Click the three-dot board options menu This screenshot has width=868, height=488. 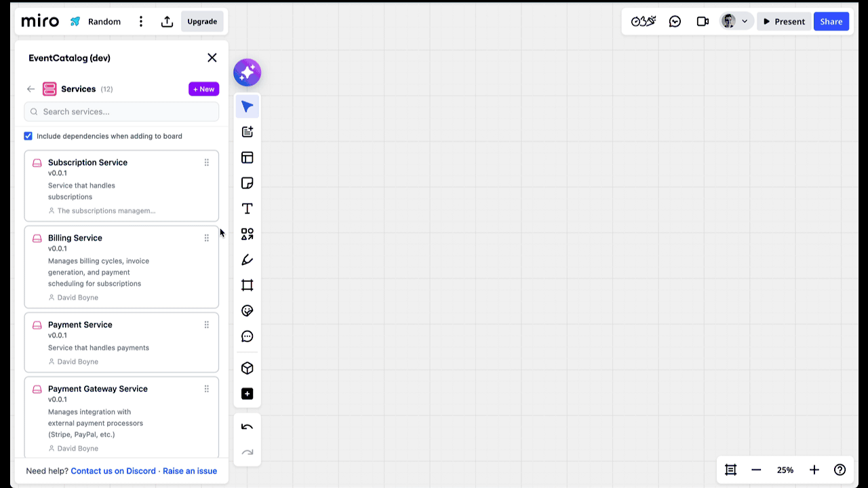[140, 21]
